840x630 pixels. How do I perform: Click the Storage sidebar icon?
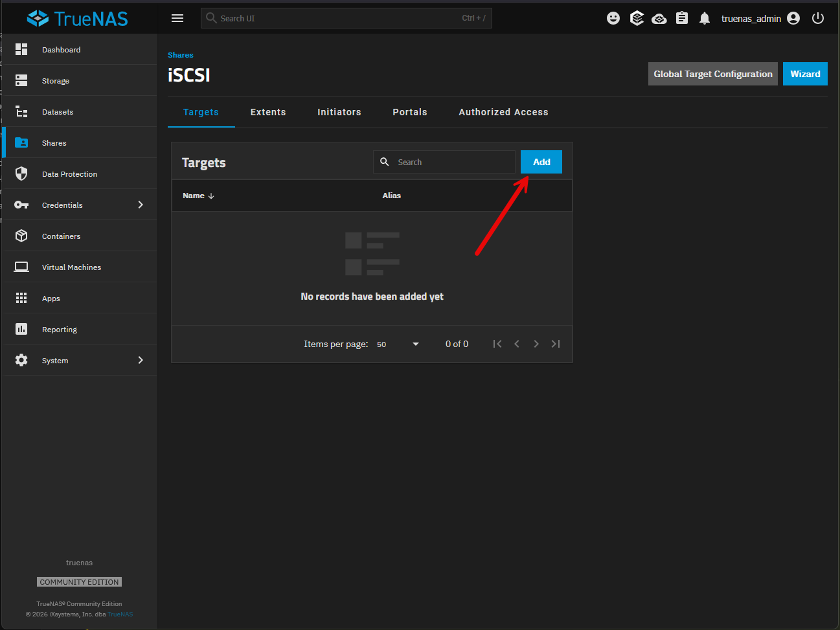click(x=21, y=80)
